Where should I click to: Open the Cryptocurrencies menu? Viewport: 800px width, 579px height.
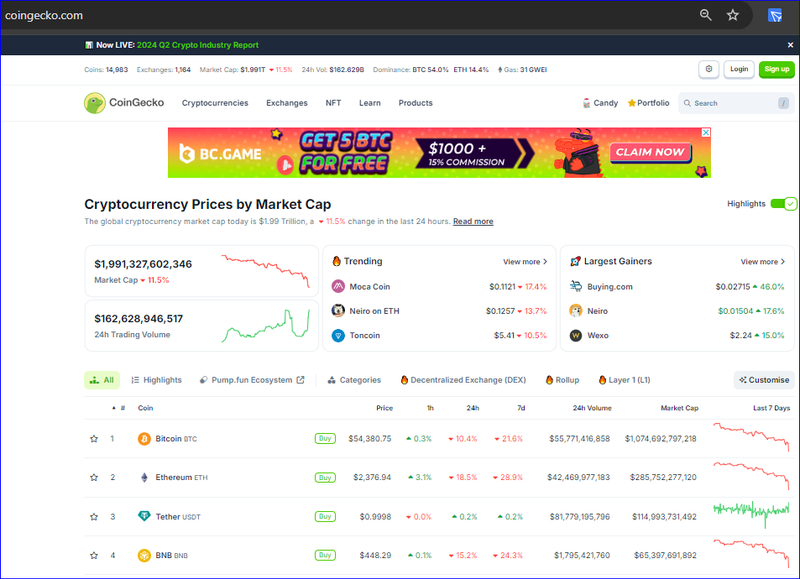point(215,103)
